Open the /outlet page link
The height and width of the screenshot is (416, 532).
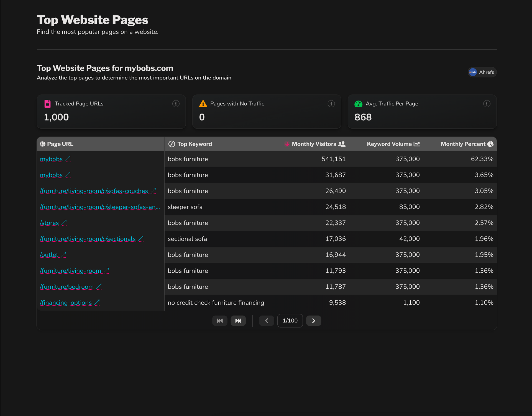pos(53,255)
